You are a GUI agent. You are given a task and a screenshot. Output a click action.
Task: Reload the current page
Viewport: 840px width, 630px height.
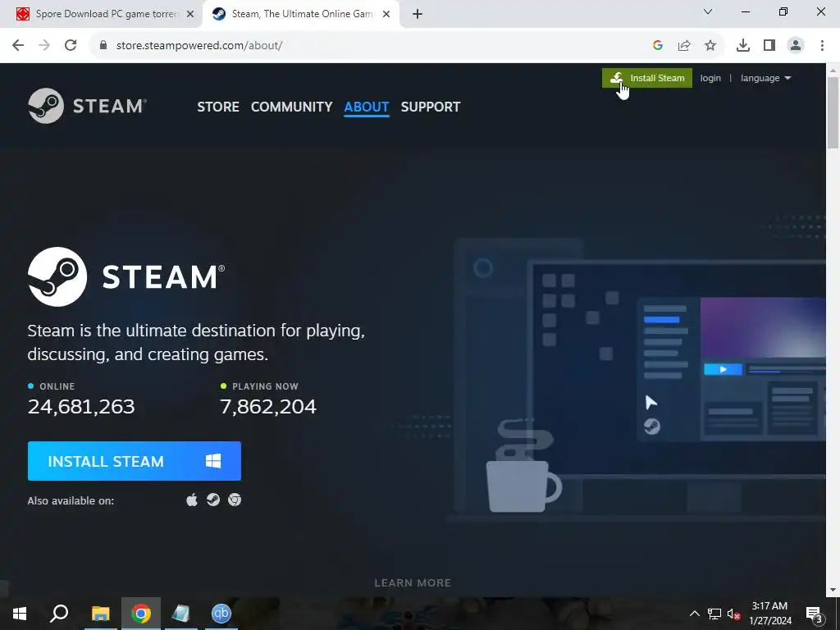71,46
